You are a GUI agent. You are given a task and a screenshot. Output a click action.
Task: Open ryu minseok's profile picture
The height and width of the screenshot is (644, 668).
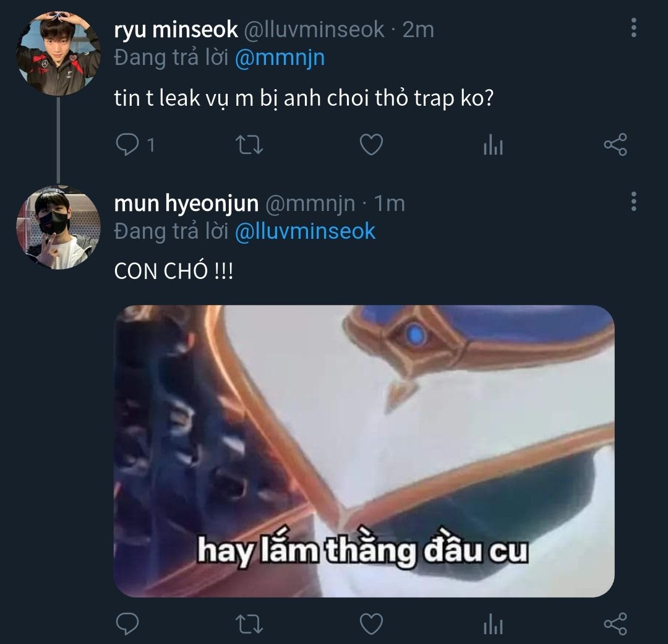click(58, 53)
